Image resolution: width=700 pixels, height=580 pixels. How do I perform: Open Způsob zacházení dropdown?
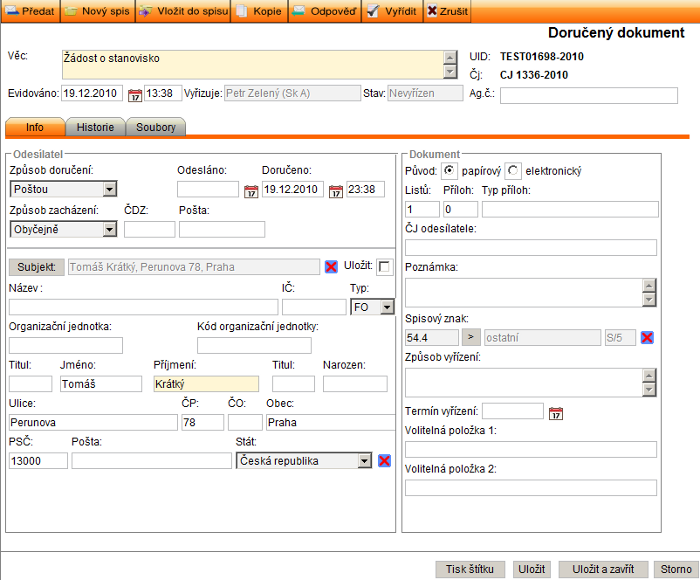pyautogui.click(x=63, y=229)
